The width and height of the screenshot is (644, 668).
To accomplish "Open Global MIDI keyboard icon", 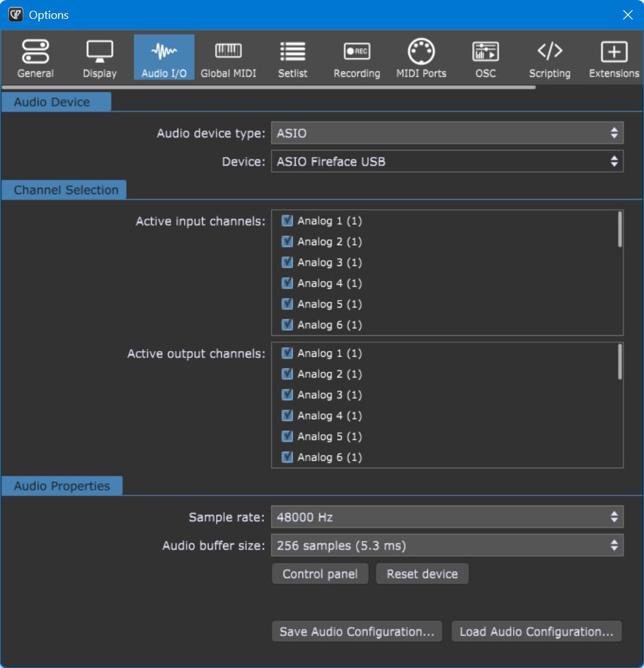I will click(x=228, y=52).
